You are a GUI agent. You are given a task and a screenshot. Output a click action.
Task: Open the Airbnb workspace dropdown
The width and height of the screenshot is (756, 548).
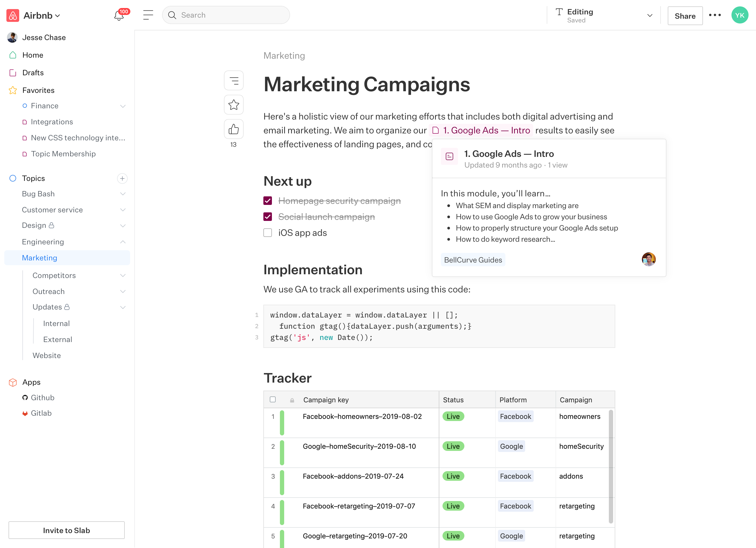tap(42, 15)
